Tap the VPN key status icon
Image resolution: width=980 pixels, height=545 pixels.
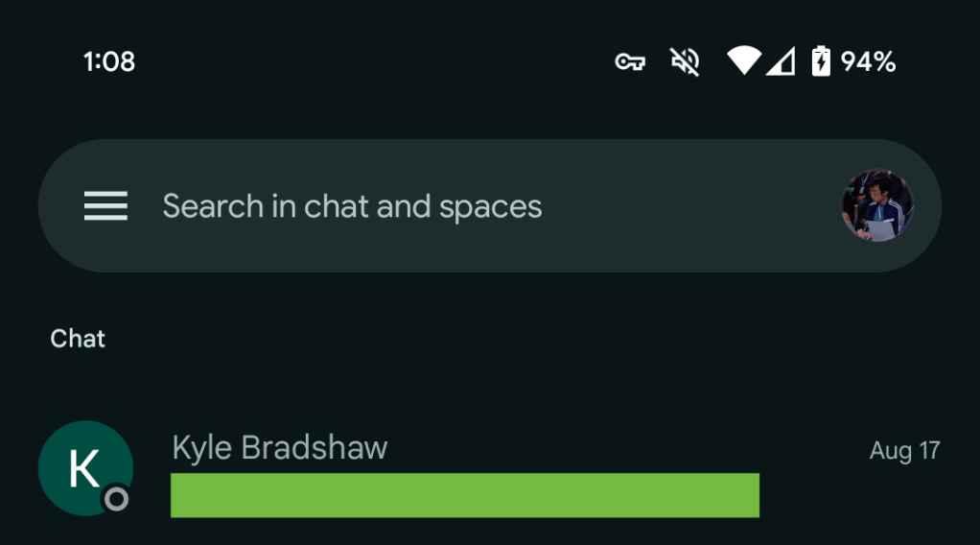tap(630, 62)
